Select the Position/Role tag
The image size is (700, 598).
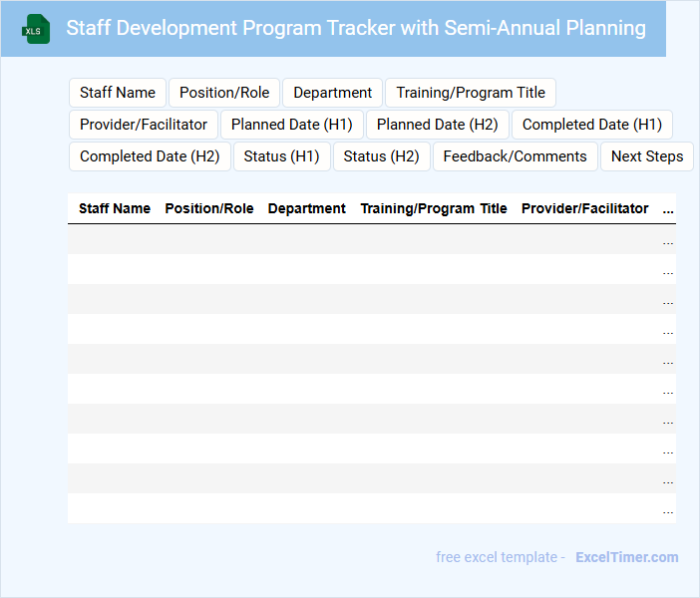224,93
